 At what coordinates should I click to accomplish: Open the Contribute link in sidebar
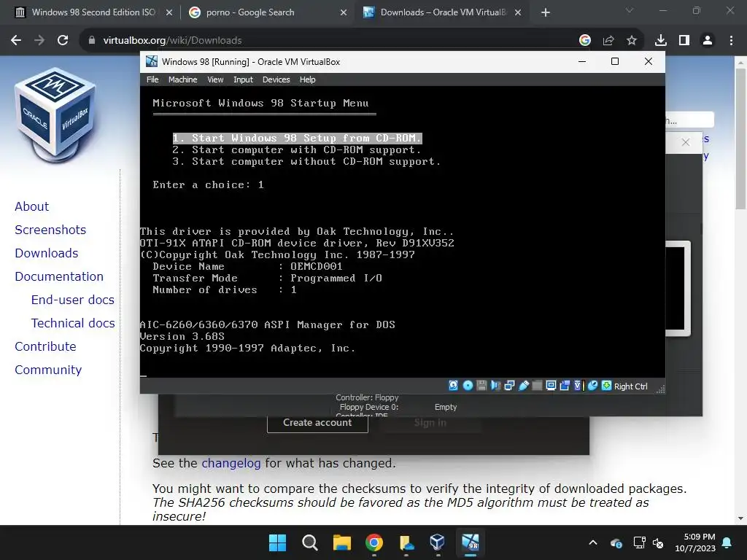pyautogui.click(x=45, y=346)
